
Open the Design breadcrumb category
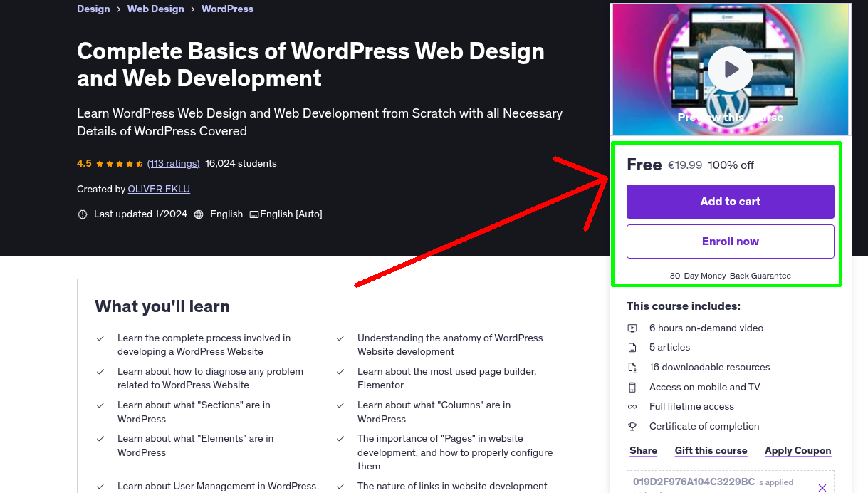[x=93, y=9]
